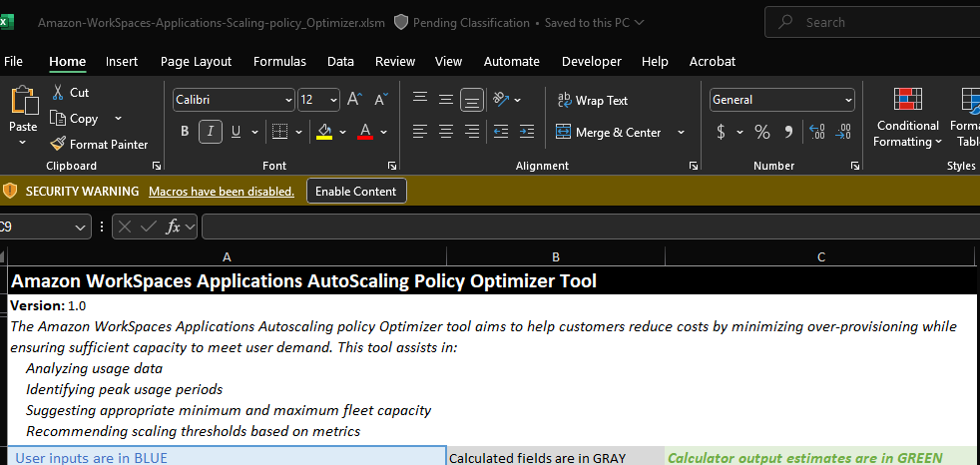Expand the General number format dropdown
Screen dimensions: 980x465
848,100
